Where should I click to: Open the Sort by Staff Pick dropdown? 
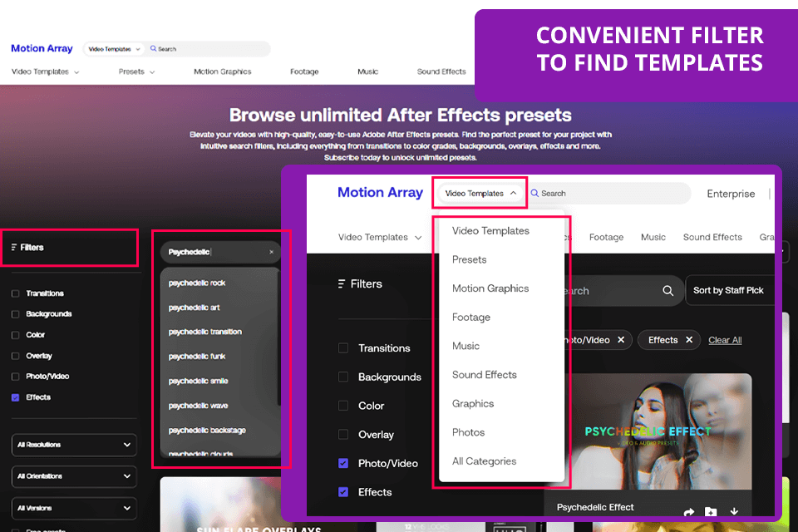point(730,290)
